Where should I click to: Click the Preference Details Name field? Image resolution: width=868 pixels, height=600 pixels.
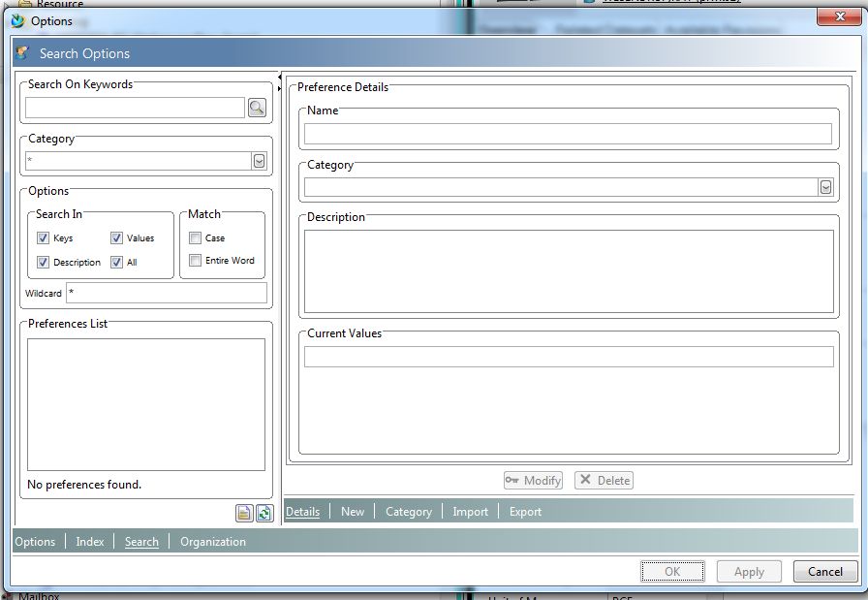point(568,134)
